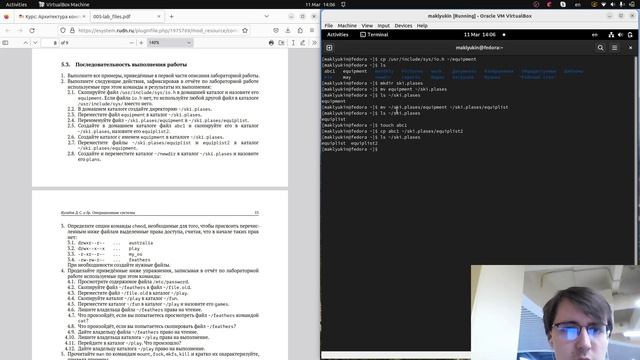Open Firefox application hamburger menu
This screenshot has height=360, width=640.
[x=312, y=31]
